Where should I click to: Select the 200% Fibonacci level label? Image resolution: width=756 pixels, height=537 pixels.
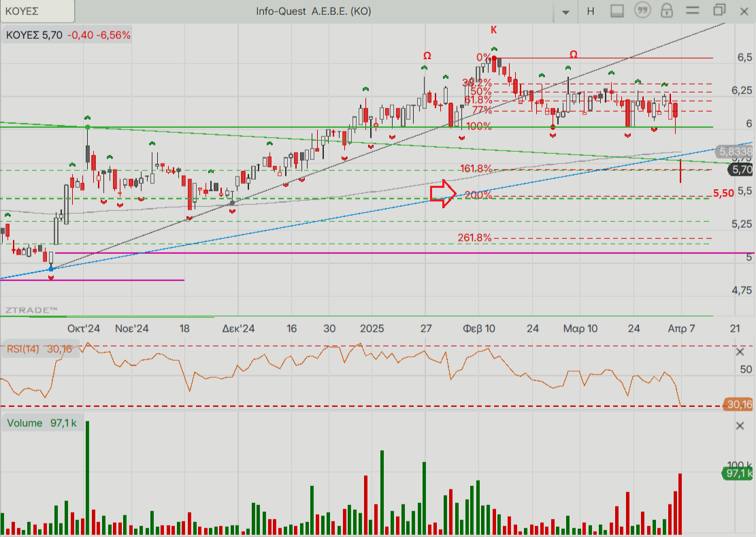[478, 195]
